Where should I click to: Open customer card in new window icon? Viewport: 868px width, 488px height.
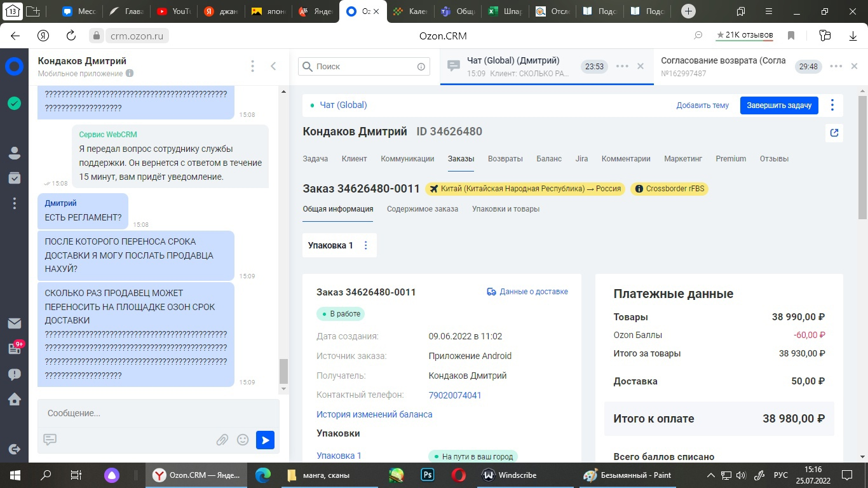click(834, 133)
